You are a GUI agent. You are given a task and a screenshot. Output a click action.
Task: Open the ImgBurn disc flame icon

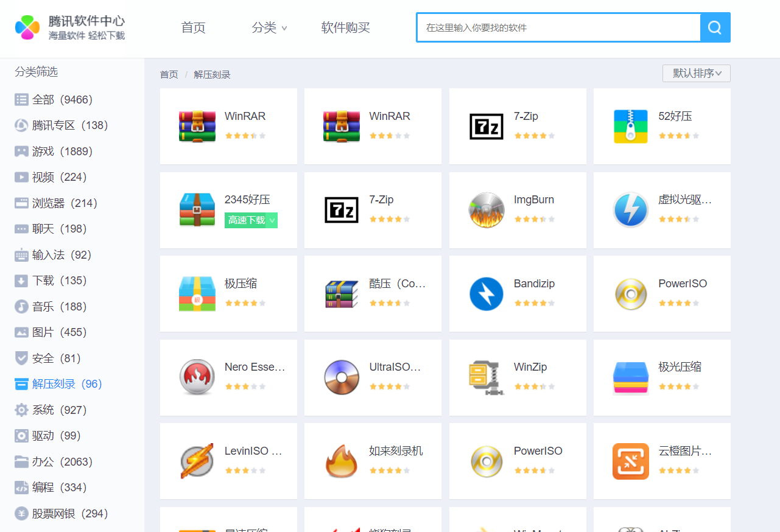487,210
